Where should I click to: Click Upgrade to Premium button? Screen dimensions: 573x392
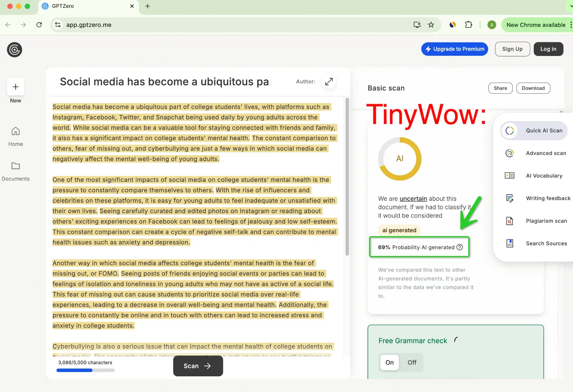(455, 49)
